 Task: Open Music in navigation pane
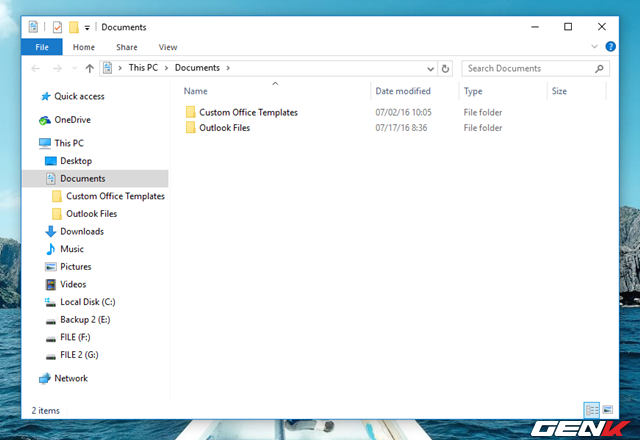point(72,249)
